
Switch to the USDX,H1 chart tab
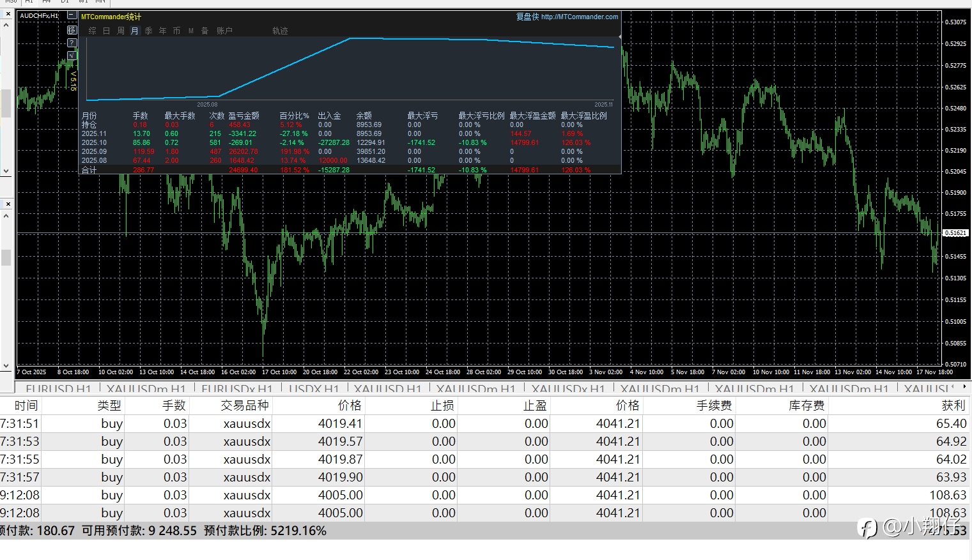point(314,388)
